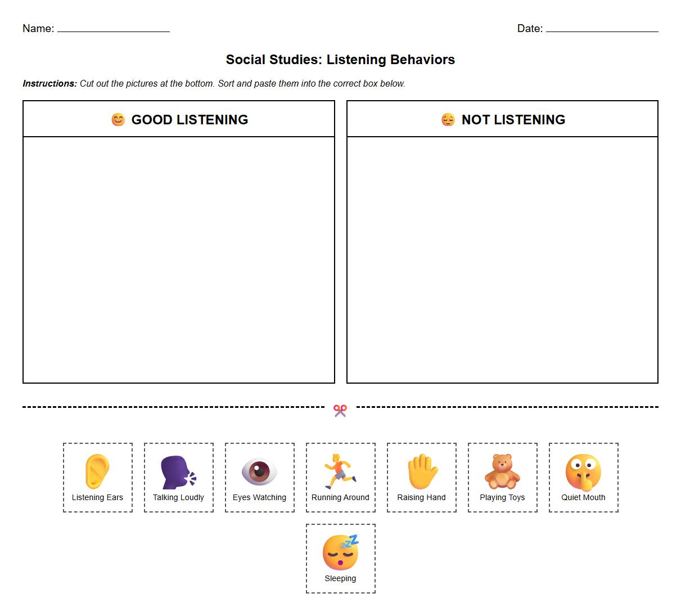681x616 pixels.
Task: Click inside the empty NOT LISTENING box
Action: [x=503, y=259]
